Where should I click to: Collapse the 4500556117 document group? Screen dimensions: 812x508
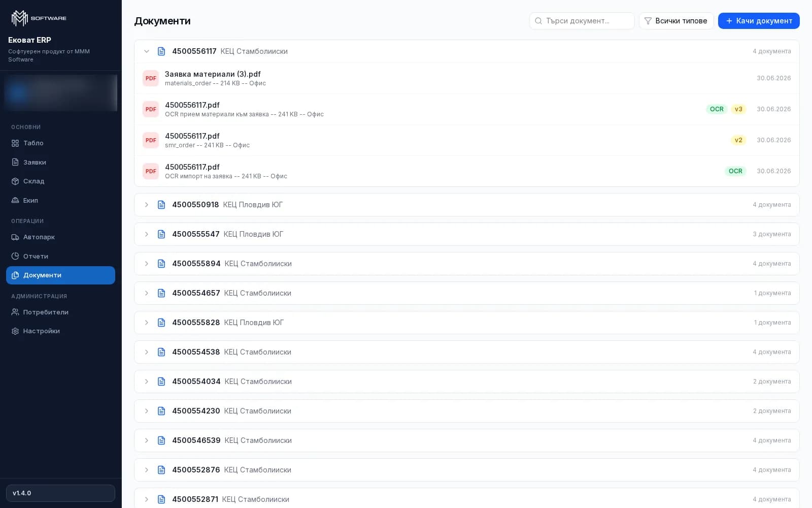[x=147, y=51]
